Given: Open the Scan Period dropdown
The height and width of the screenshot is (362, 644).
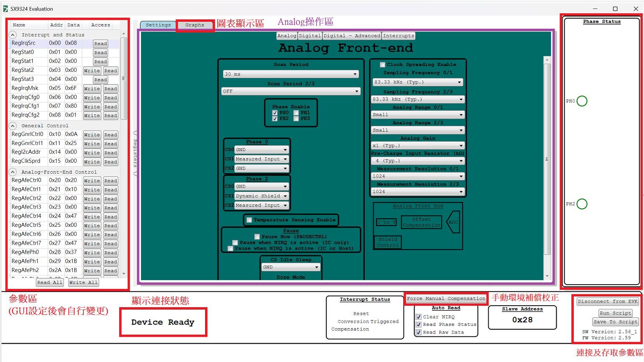Looking at the screenshot, I should point(291,74).
